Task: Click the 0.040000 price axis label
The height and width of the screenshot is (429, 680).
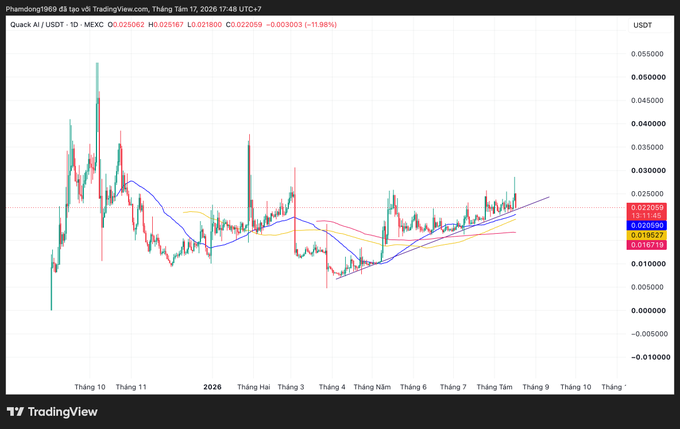Action: (648, 124)
